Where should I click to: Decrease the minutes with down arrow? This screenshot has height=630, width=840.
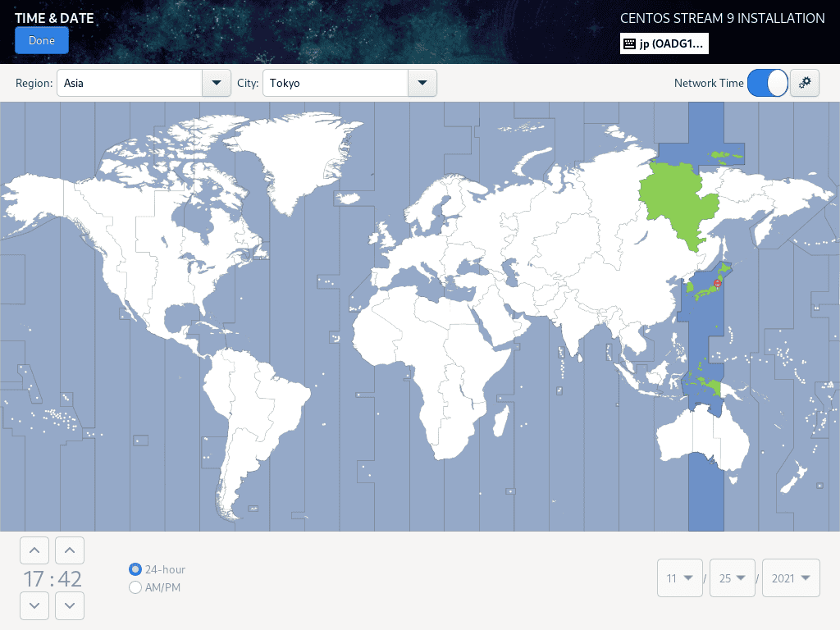[x=70, y=605]
